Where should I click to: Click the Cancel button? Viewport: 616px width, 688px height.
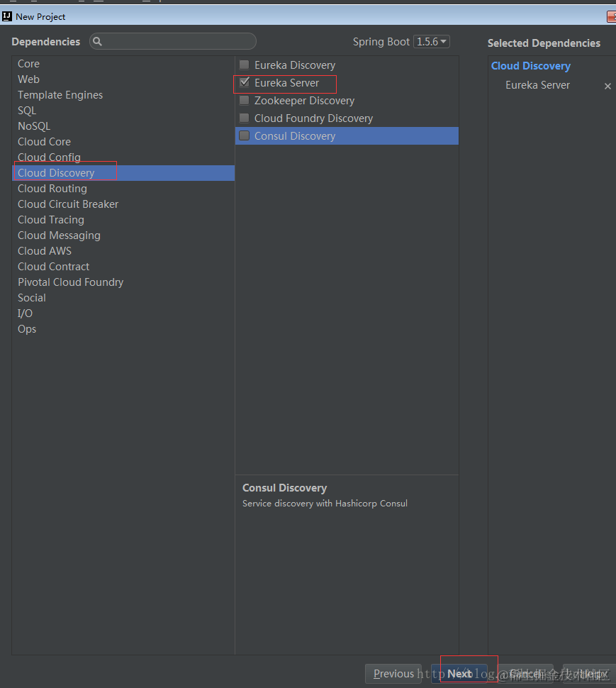tap(525, 674)
